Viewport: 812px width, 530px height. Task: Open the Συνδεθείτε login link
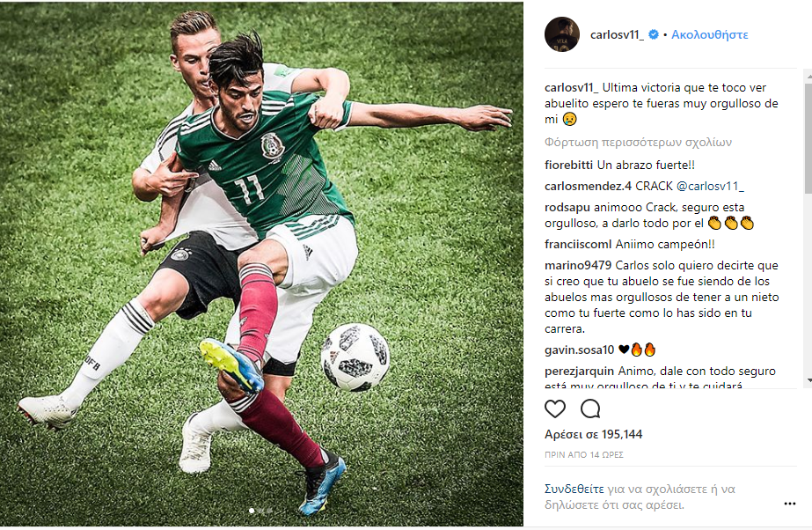pyautogui.click(x=574, y=489)
